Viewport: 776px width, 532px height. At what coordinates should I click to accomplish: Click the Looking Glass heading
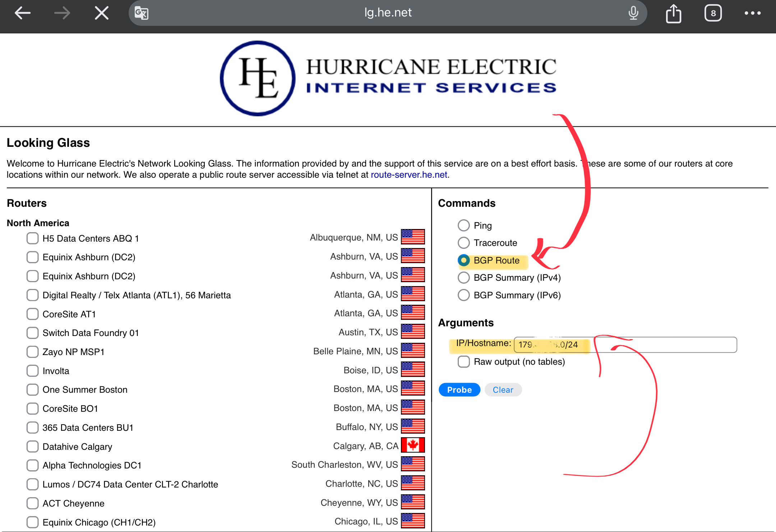(48, 143)
